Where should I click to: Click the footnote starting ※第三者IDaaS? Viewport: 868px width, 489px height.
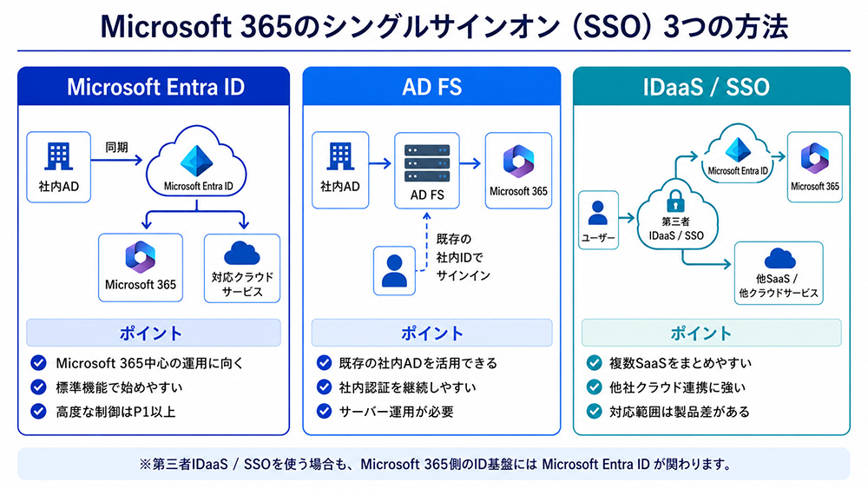tap(434, 464)
